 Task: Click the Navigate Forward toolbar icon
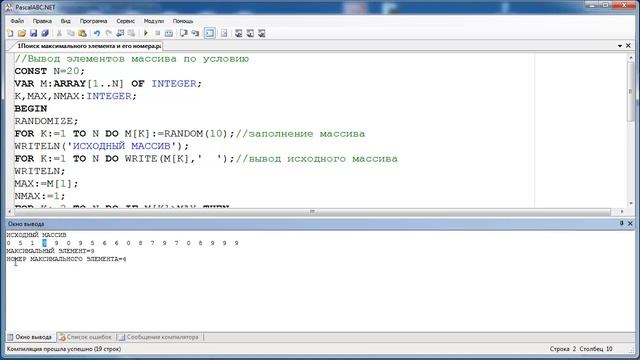[x=131, y=33]
